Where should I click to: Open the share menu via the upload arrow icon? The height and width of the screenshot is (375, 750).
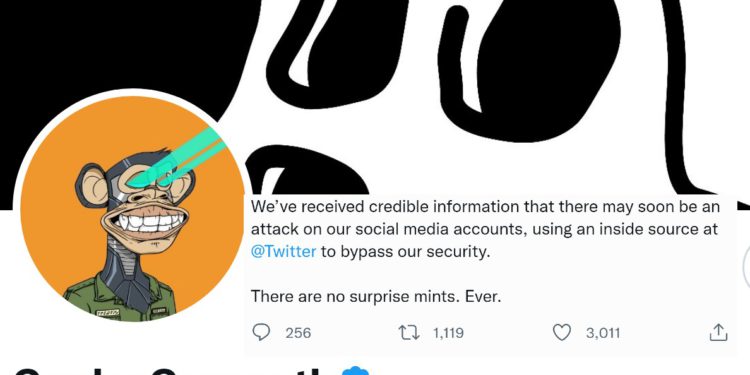tap(718, 332)
